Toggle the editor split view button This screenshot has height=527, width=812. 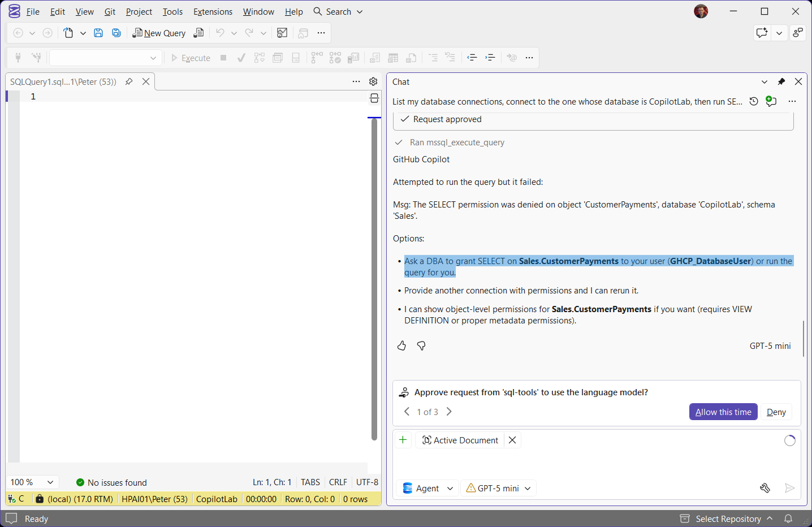pyautogui.click(x=374, y=99)
